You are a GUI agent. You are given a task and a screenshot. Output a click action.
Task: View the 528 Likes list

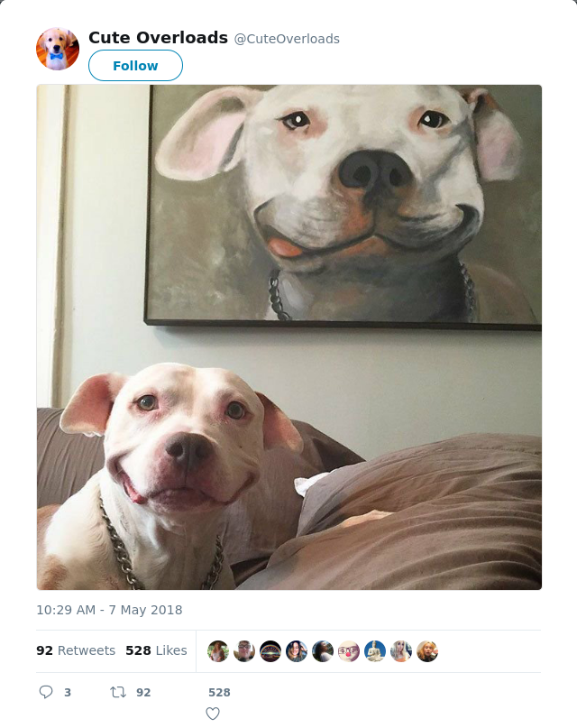(156, 650)
